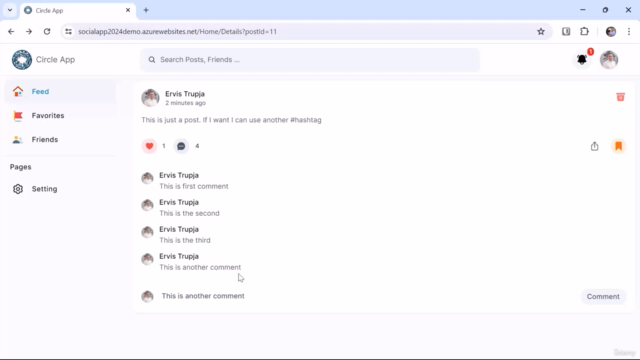Open Chrome extensions puzzle icon

click(x=584, y=31)
